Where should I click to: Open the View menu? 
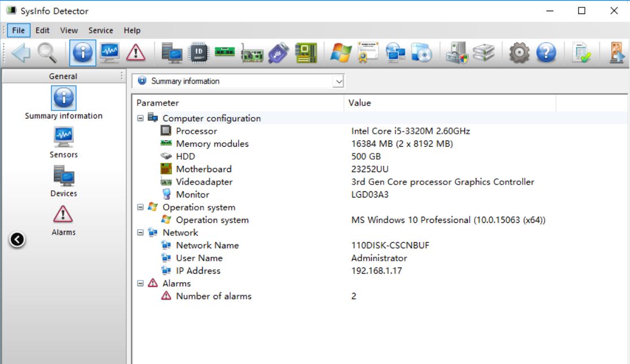point(69,30)
